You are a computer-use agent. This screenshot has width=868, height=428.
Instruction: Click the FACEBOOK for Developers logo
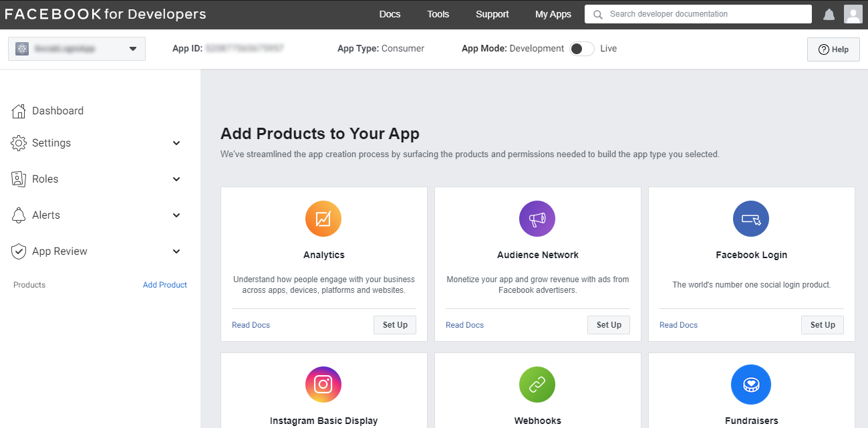pyautogui.click(x=106, y=14)
